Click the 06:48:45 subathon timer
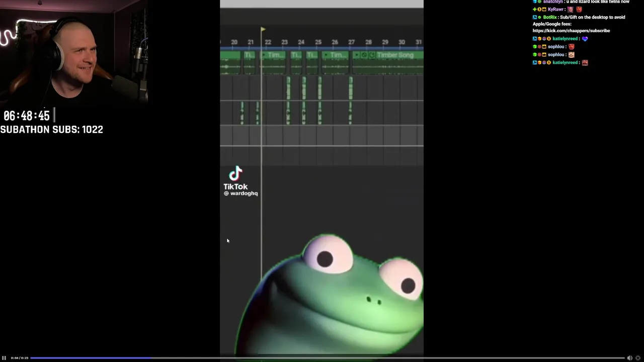Image resolution: width=644 pixels, height=362 pixels. [27, 116]
